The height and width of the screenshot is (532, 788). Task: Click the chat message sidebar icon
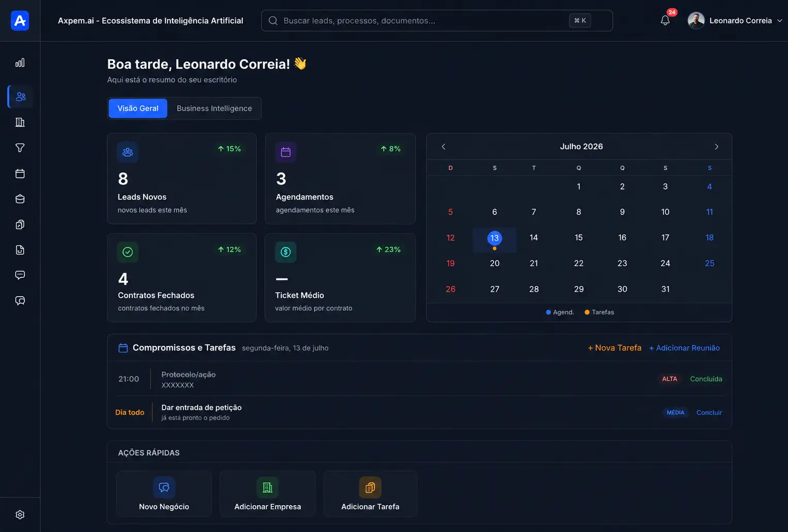pyautogui.click(x=20, y=275)
